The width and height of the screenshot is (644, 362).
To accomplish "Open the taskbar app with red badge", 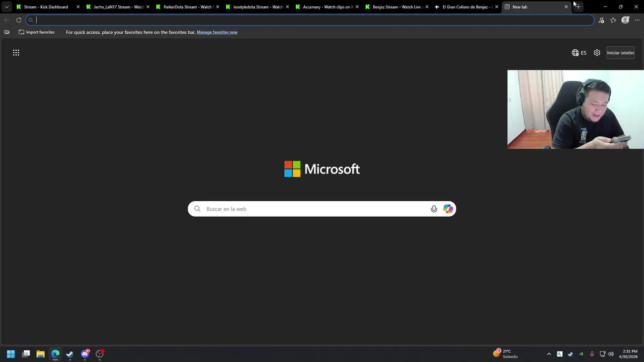I will (x=100, y=354).
